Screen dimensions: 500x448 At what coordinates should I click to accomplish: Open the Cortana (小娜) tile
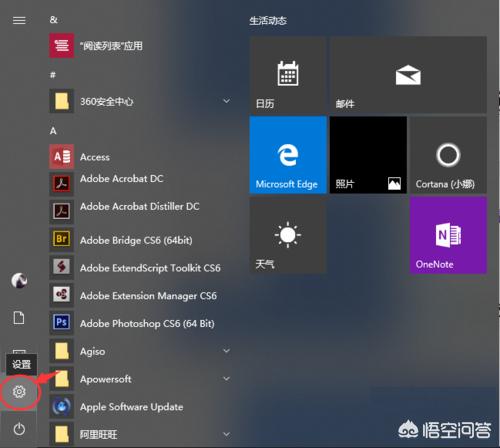pos(448,155)
